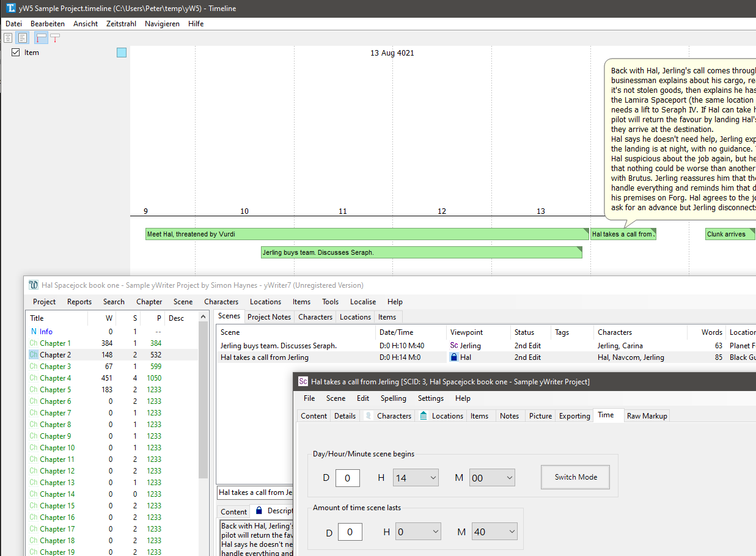756x556 pixels.
Task: Click the day field for scene begin time
Action: (348, 478)
